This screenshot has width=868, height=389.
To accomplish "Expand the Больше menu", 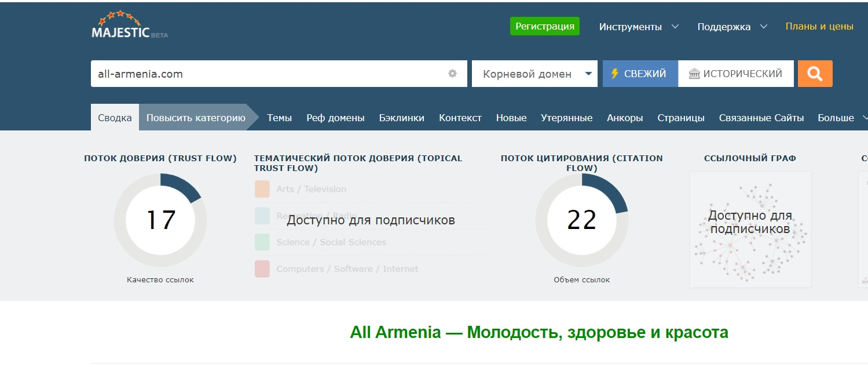I will coord(843,118).
